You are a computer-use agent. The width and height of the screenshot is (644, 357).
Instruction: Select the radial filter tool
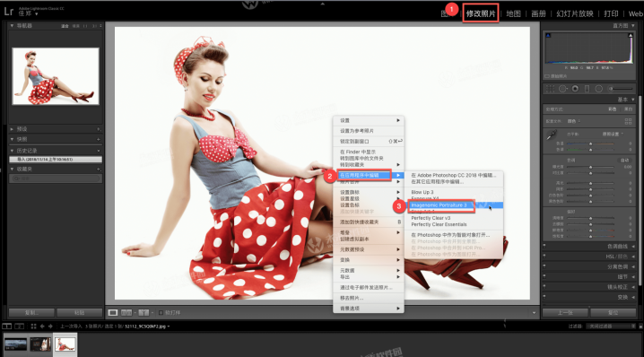(x=599, y=89)
